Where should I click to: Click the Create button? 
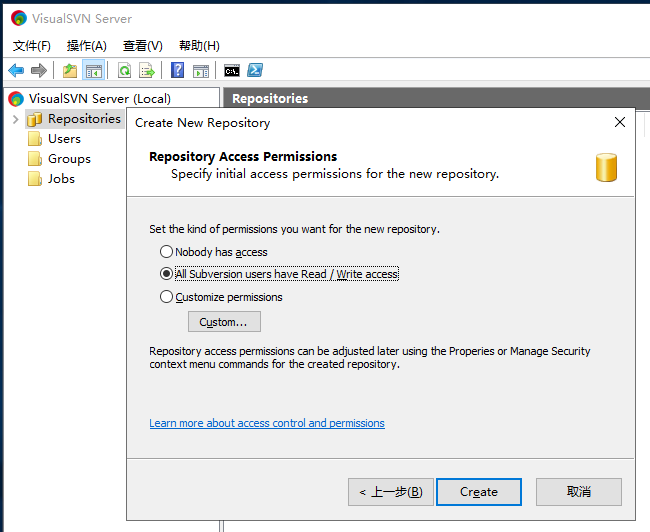click(479, 492)
